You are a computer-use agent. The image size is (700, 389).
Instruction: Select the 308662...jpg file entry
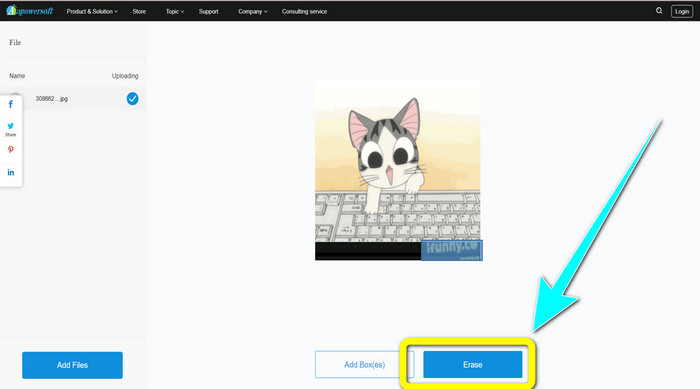[73, 99]
